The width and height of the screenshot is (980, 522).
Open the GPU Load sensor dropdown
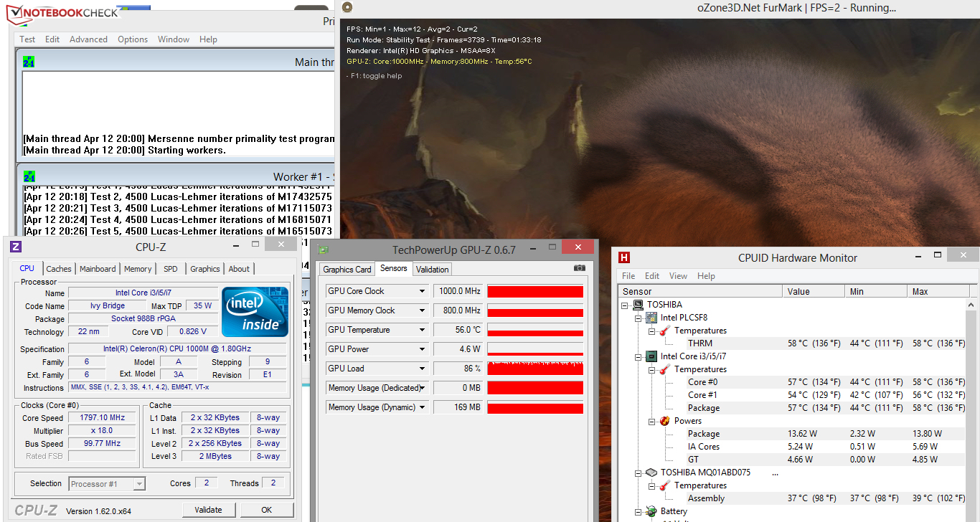(423, 369)
